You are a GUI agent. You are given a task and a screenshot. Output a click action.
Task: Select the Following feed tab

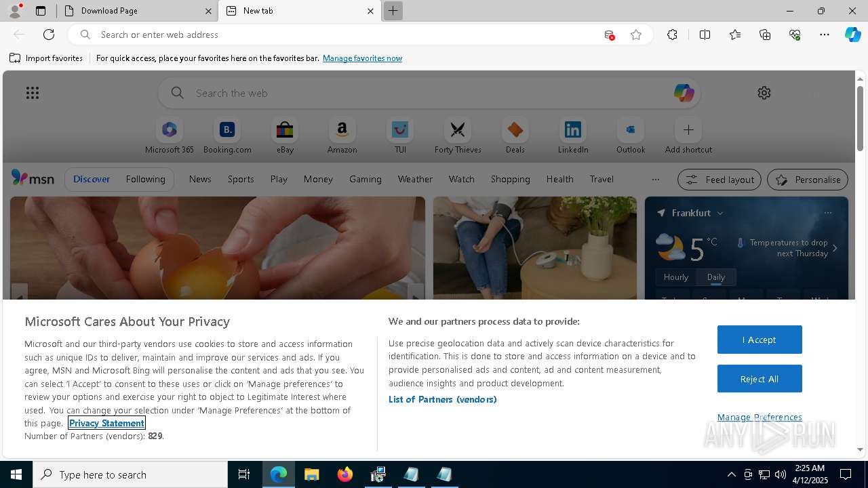[146, 179]
